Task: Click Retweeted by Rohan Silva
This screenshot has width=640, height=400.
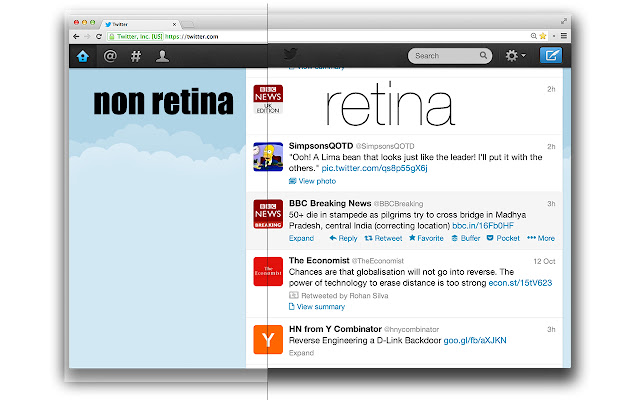Action: click(x=339, y=296)
